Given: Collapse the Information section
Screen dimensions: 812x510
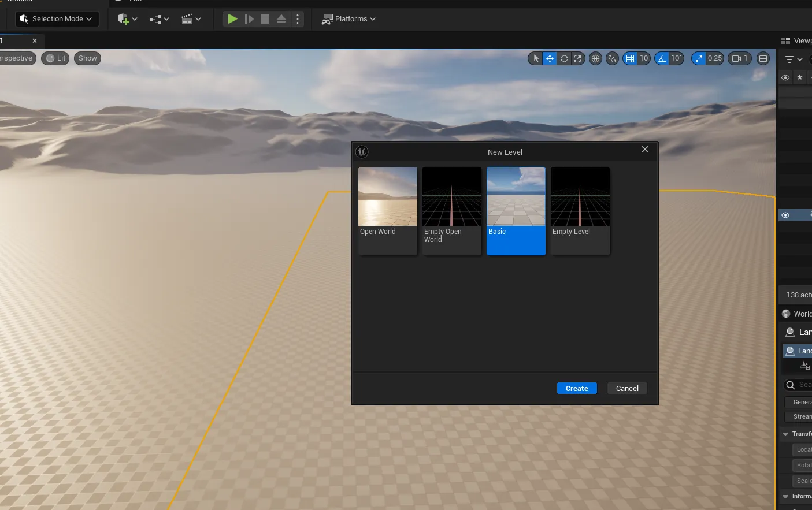Looking at the screenshot, I should (785, 496).
